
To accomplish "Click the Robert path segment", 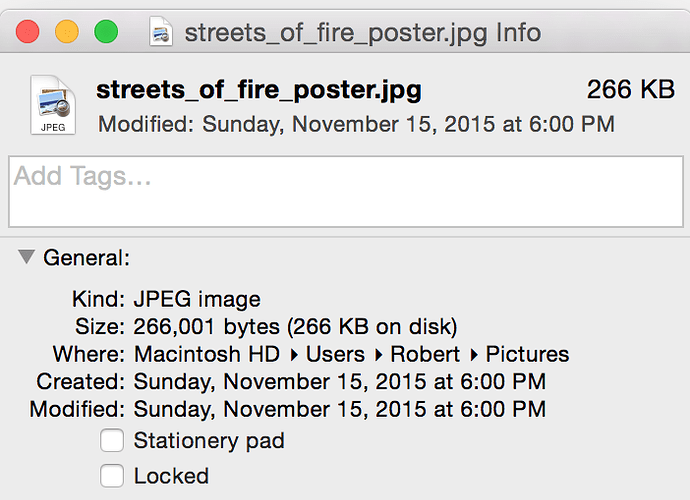I will click(x=425, y=354).
